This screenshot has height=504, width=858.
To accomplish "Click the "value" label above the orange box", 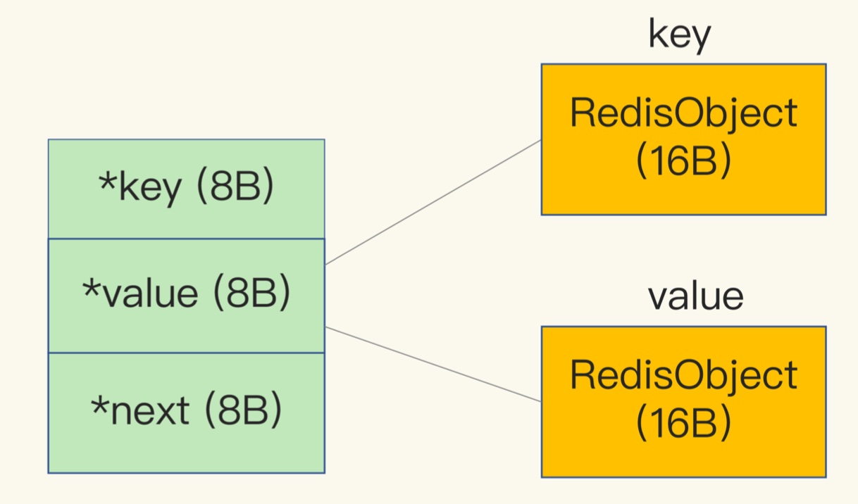I will coord(695,297).
